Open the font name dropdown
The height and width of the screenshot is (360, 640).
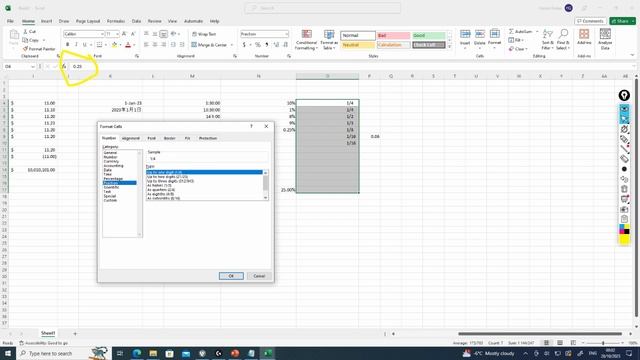[102, 34]
